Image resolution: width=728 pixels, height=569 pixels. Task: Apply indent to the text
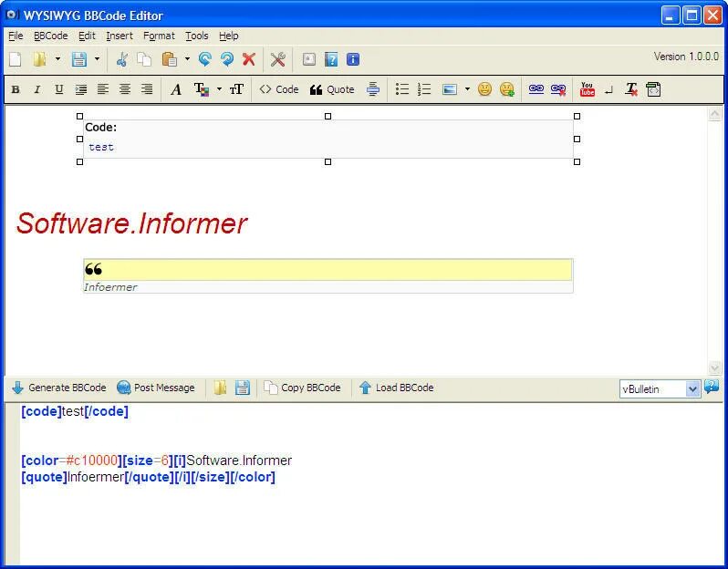(x=81, y=89)
